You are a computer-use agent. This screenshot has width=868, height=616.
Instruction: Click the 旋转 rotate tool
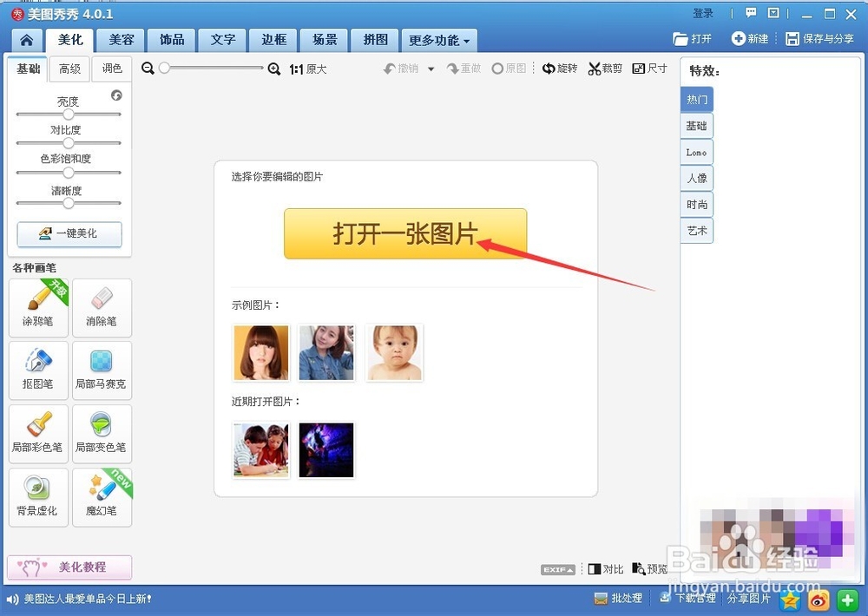559,68
